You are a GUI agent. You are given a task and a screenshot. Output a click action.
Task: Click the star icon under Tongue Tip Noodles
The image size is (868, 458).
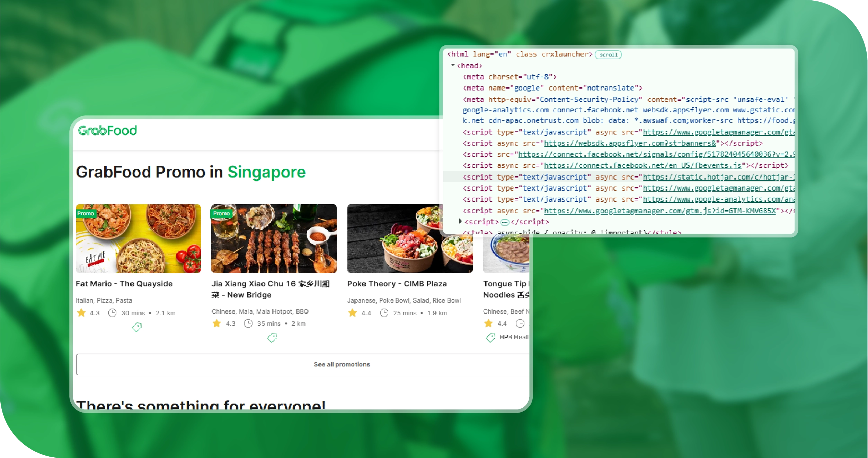click(x=489, y=323)
